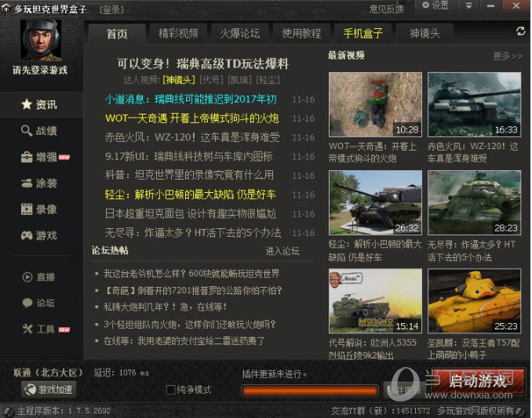Open video title 圣凯麟：没落王者T57

tap(473, 349)
